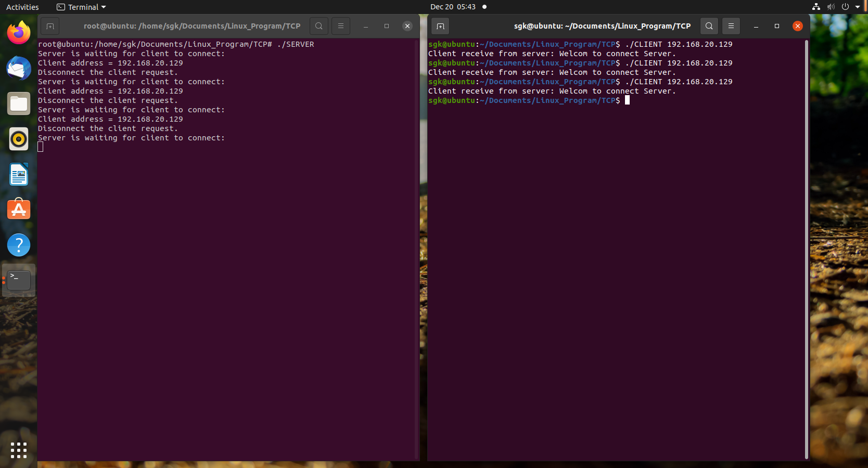Image resolution: width=868 pixels, height=468 pixels.
Task: Click the power icon in top bar
Action: (845, 7)
